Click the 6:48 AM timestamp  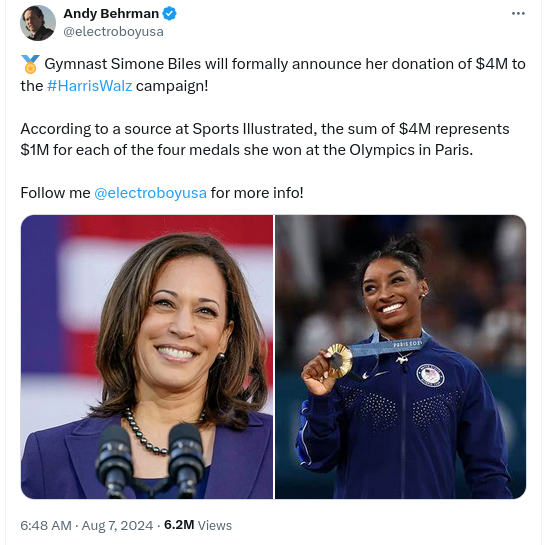tap(46, 525)
